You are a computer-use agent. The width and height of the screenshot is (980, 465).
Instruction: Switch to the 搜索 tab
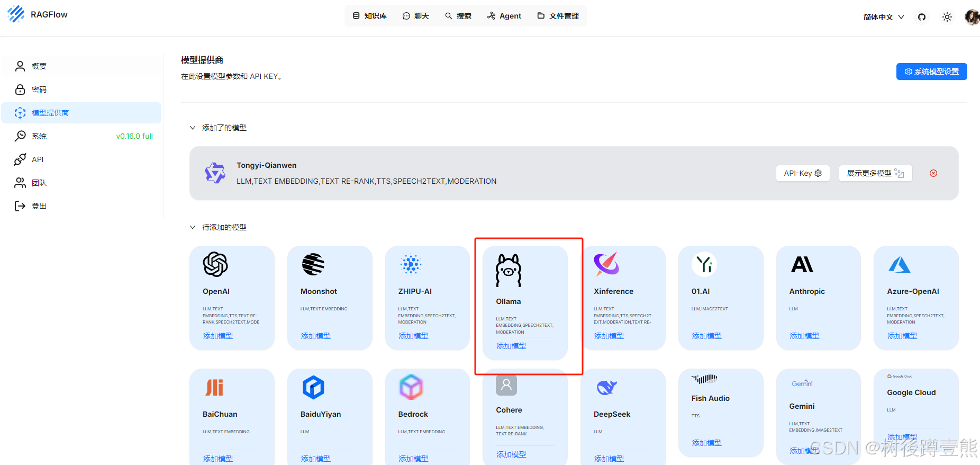point(458,16)
